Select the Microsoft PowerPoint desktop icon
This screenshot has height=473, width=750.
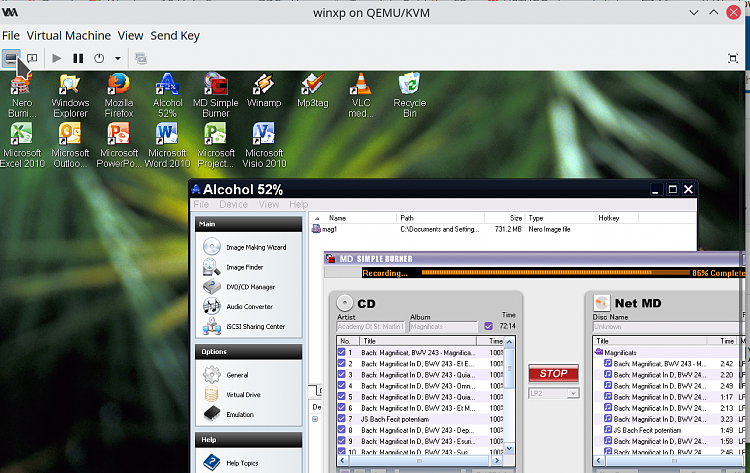(x=119, y=145)
